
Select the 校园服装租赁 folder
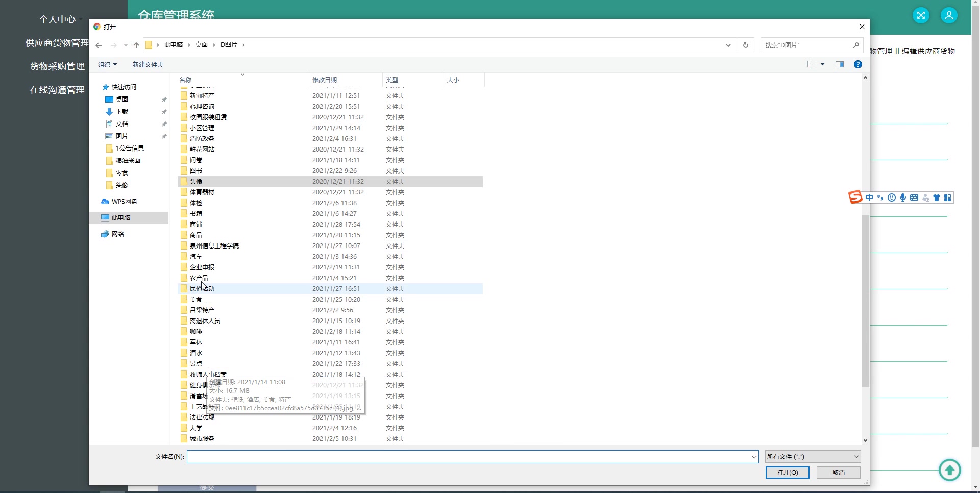(x=330, y=117)
